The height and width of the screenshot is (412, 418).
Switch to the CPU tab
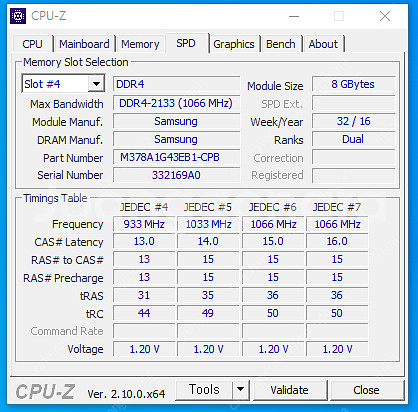click(32, 44)
